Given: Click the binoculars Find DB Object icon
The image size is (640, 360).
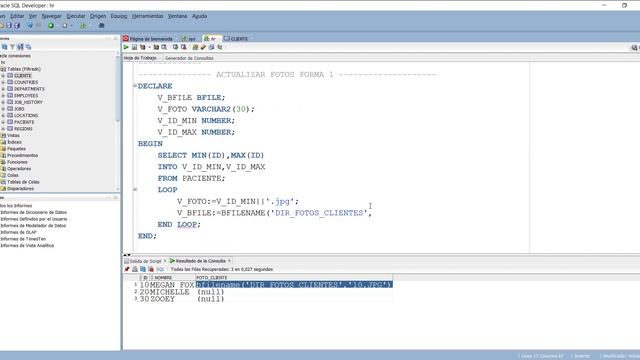Looking at the screenshot, I should [x=102, y=25].
